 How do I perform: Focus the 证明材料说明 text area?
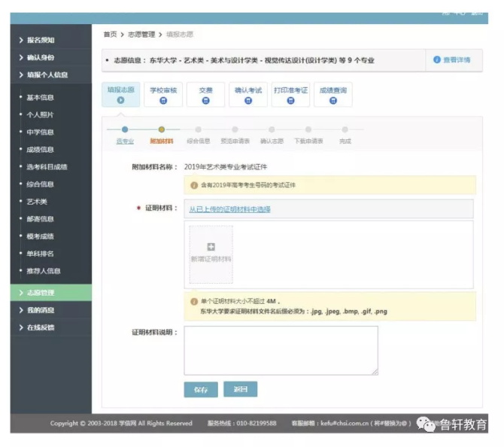(x=281, y=351)
